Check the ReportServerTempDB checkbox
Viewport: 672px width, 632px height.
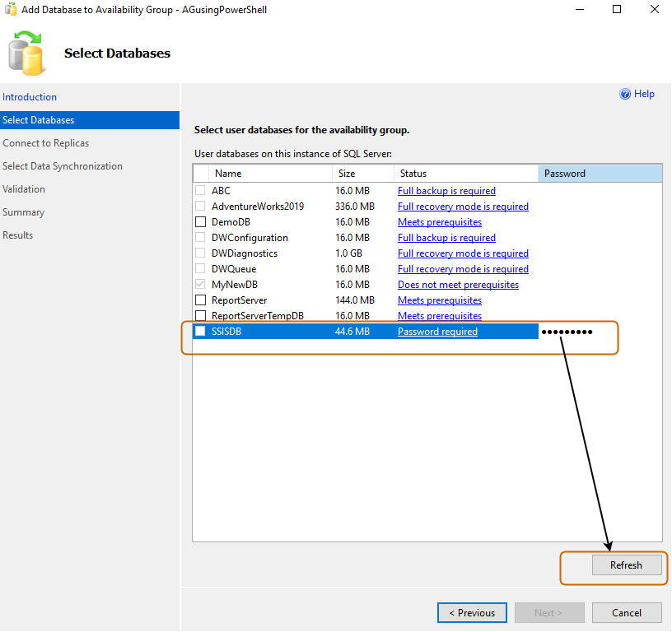pos(198,315)
